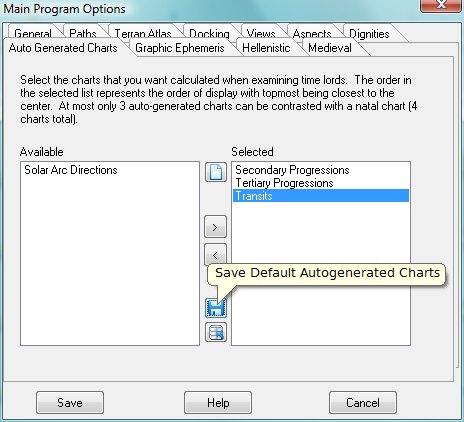Click the Help button
This screenshot has width=464, height=422.
click(x=218, y=403)
